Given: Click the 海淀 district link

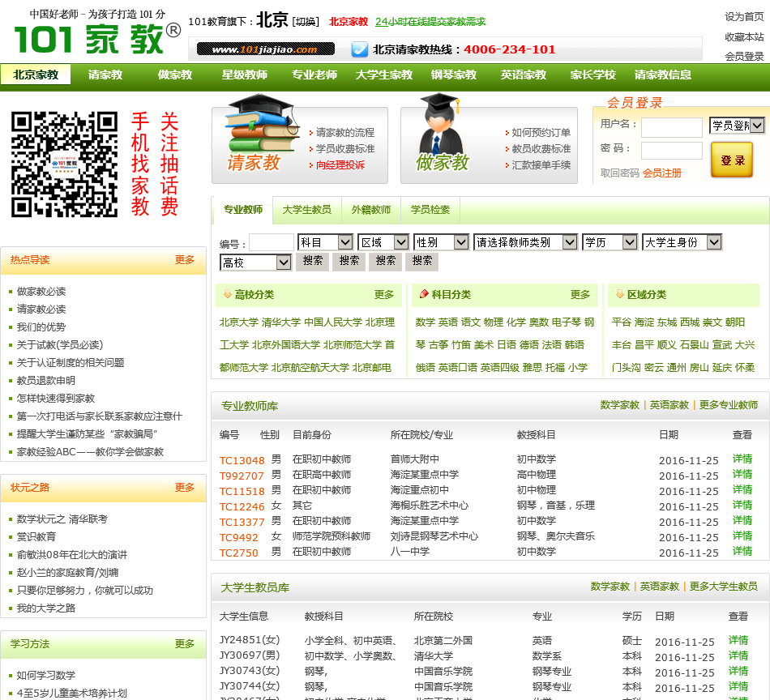Looking at the screenshot, I should (x=644, y=322).
